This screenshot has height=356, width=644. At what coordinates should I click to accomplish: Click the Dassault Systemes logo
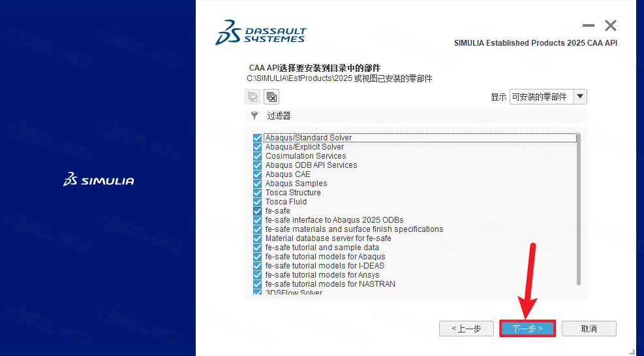pyautogui.click(x=261, y=32)
